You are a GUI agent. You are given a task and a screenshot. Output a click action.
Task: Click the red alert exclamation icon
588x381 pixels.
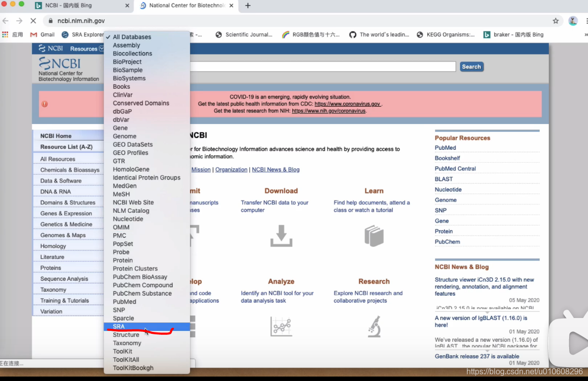point(45,104)
